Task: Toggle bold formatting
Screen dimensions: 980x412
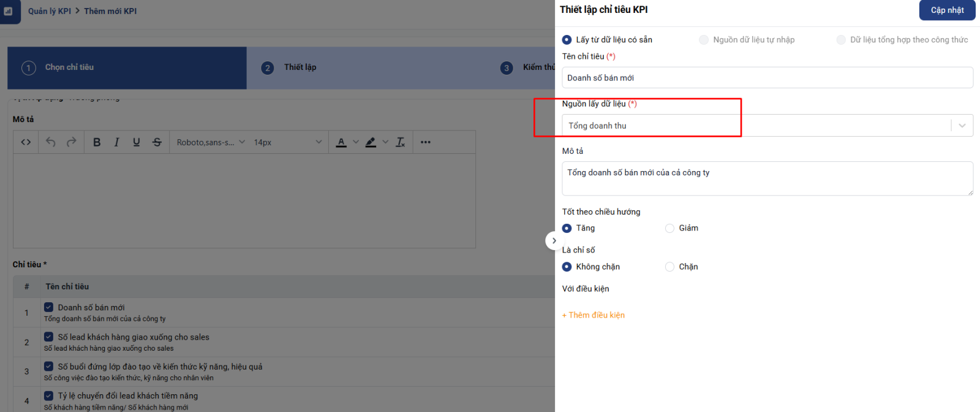Action: point(97,142)
